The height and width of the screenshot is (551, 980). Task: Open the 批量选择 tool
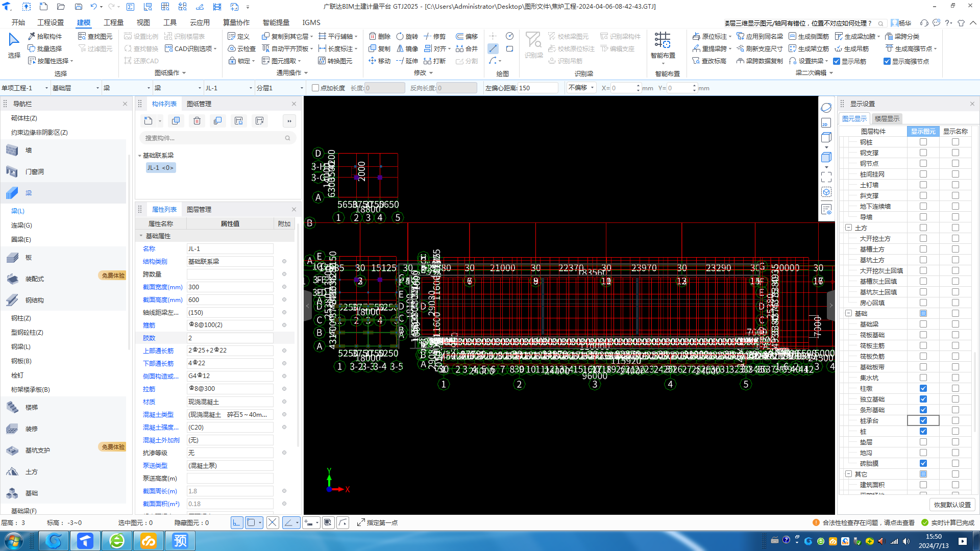pos(45,48)
